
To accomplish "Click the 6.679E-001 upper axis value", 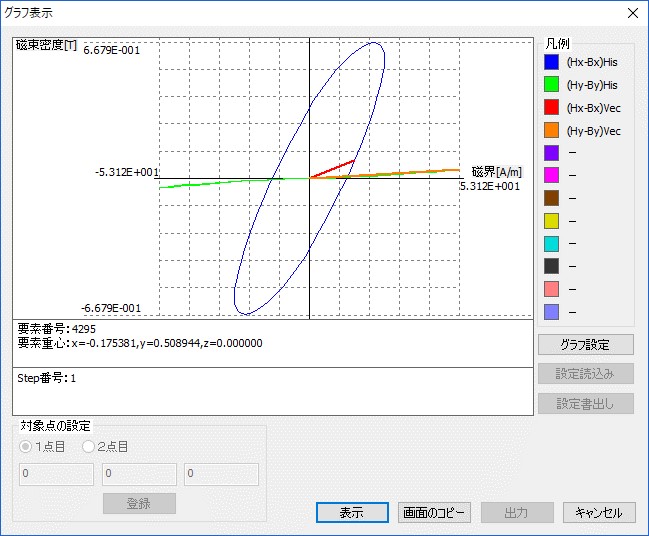I will click(x=112, y=50).
